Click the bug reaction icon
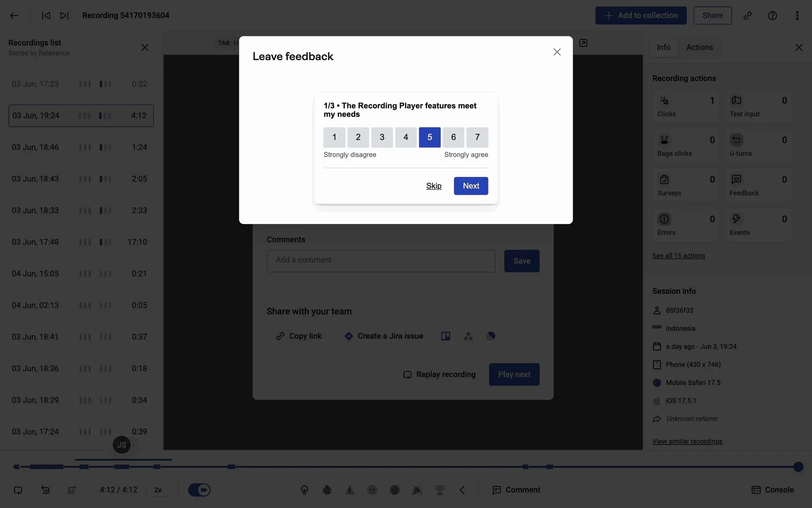Viewport: 812px width, 508px height. point(327,490)
